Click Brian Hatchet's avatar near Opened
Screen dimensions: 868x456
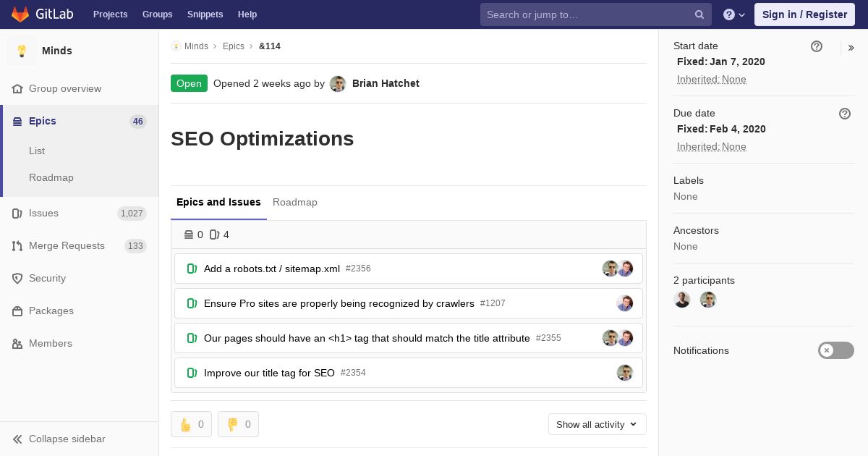coord(338,84)
